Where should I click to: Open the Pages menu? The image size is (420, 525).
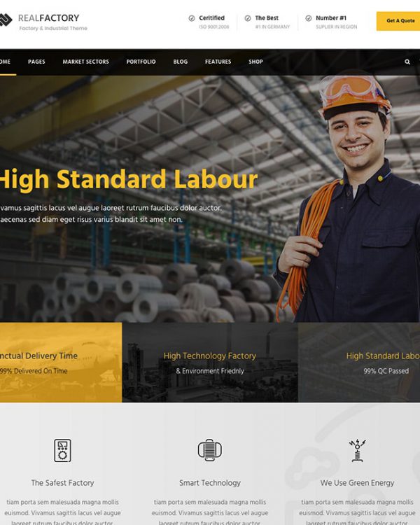pos(36,62)
